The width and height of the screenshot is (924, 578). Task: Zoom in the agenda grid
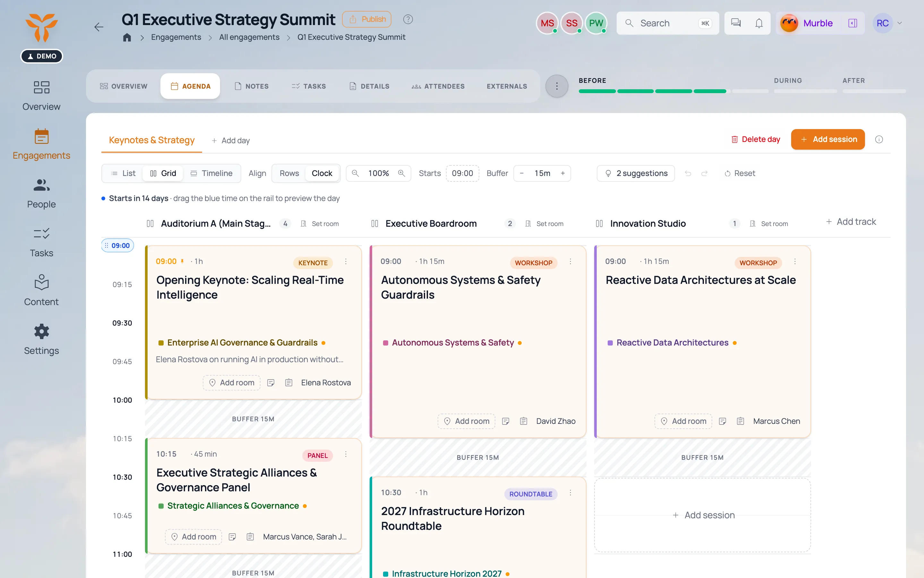[401, 173]
